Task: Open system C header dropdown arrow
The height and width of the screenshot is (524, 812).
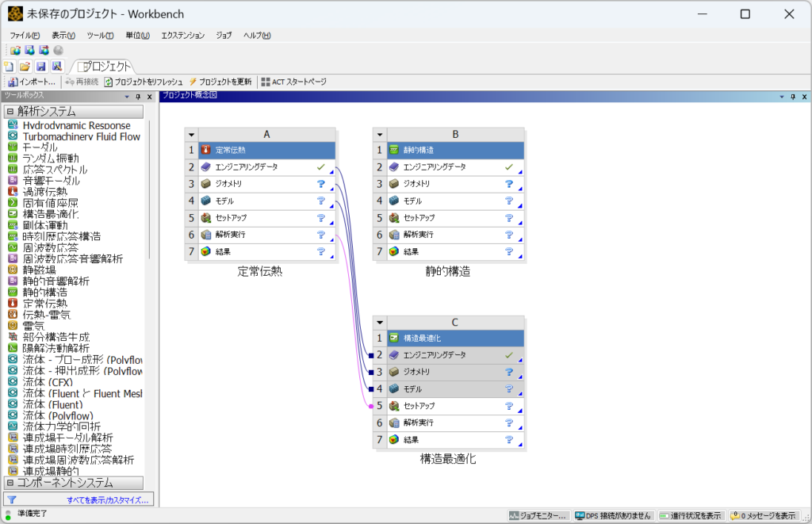Action: [x=380, y=323]
